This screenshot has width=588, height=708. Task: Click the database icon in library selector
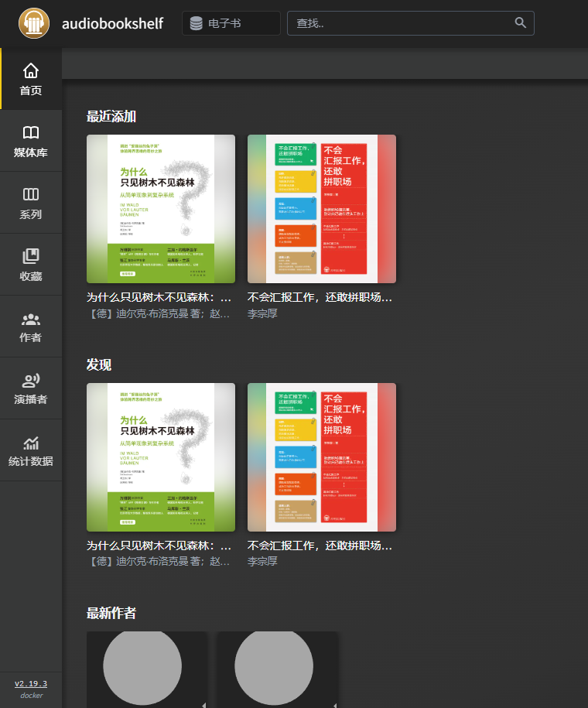coord(196,23)
